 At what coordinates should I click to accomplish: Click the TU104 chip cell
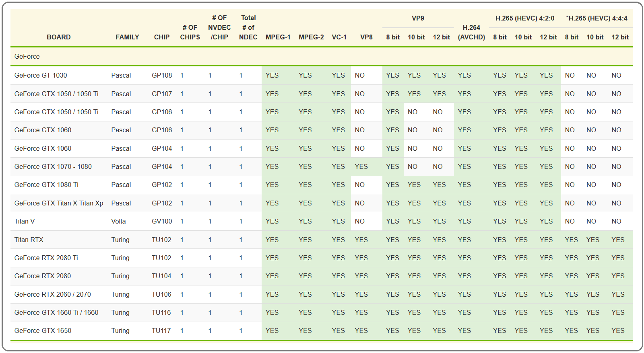coord(161,276)
